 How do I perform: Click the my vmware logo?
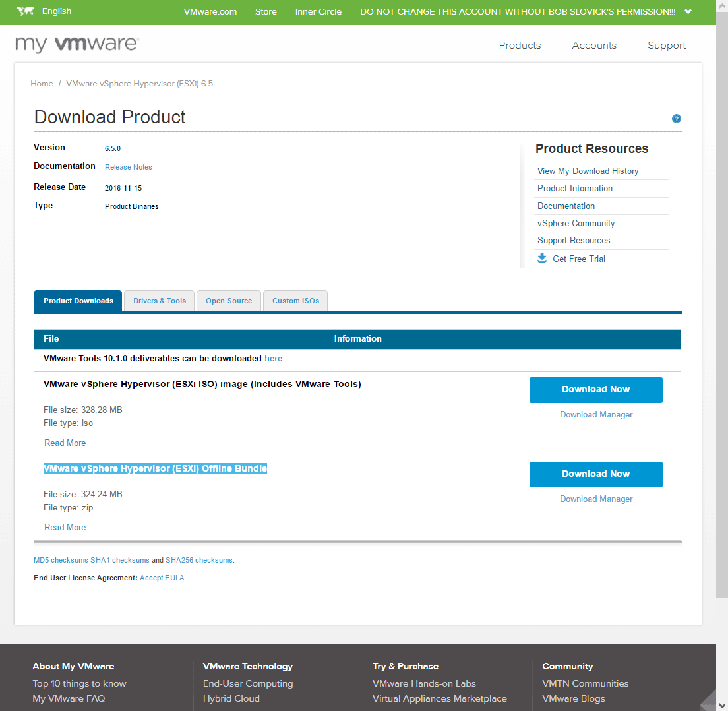(77, 44)
